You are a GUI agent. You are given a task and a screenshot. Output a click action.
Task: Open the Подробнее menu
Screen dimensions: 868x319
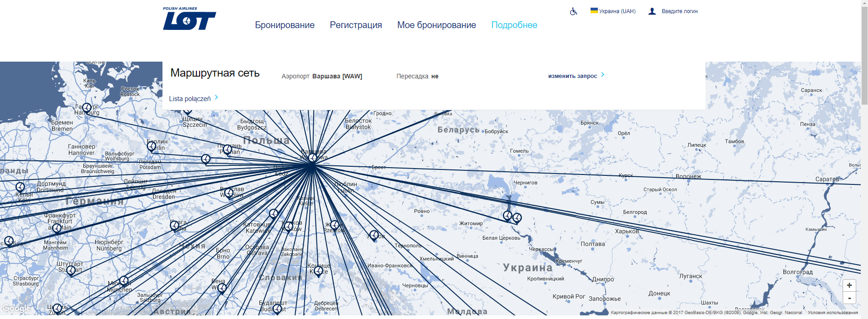514,25
